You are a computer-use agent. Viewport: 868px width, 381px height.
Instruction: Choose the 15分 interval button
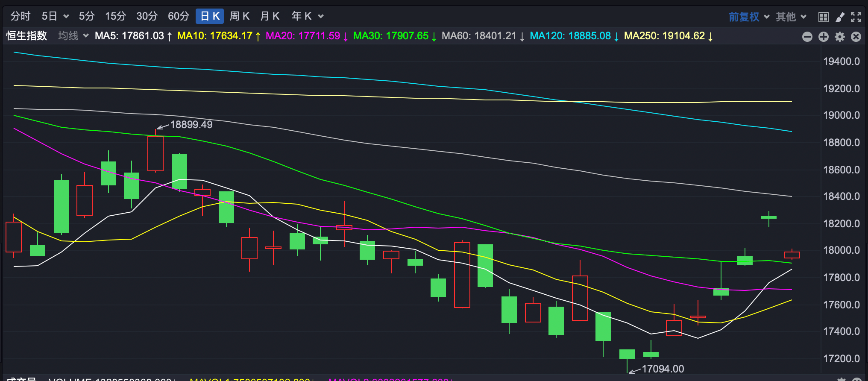coord(115,16)
